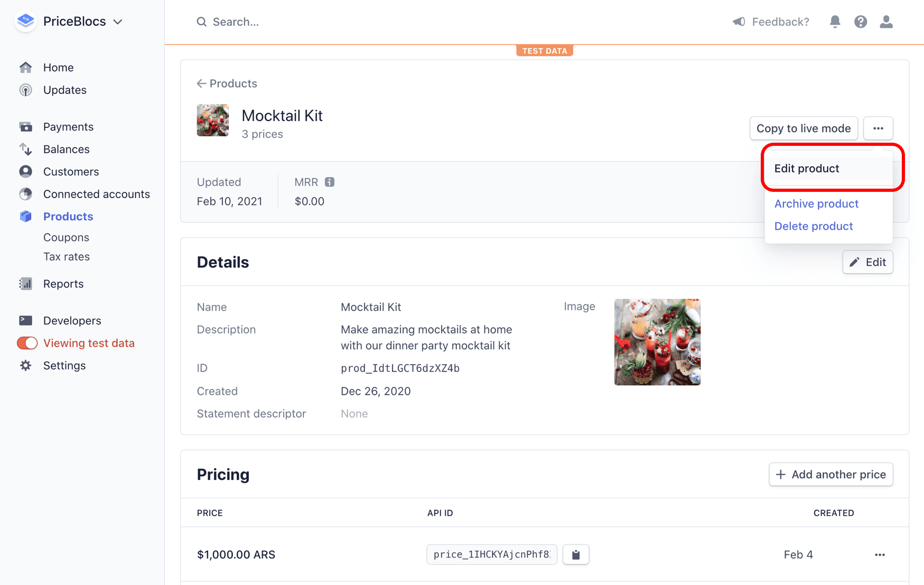
Task: Click the Copy to live mode button
Action: click(804, 128)
